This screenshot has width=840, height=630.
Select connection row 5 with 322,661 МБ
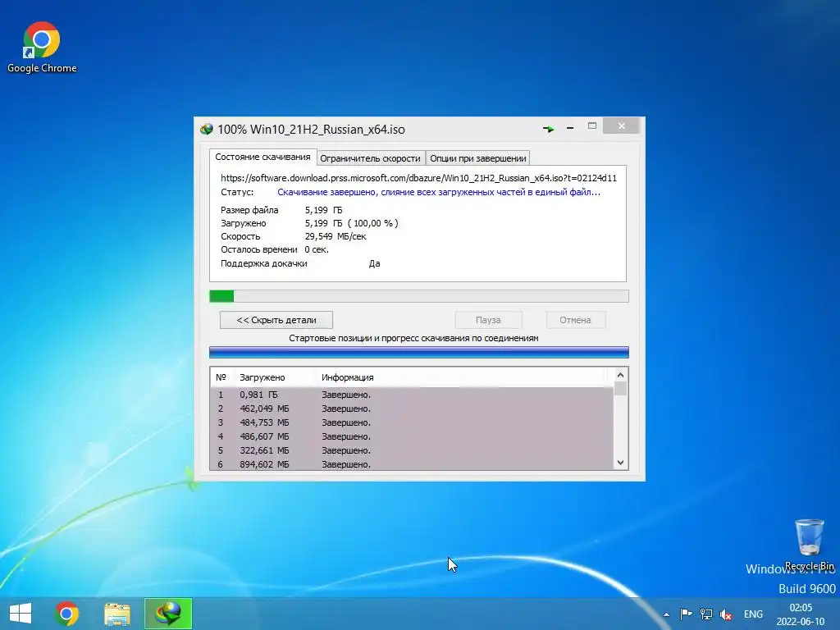412,450
